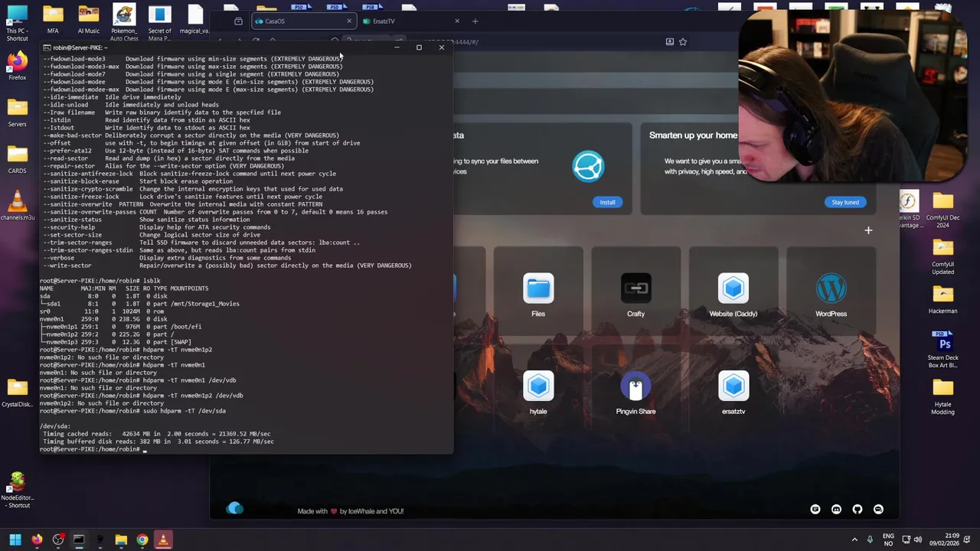Click the Install button on sync card
Image resolution: width=980 pixels, height=551 pixels.
[x=607, y=202]
